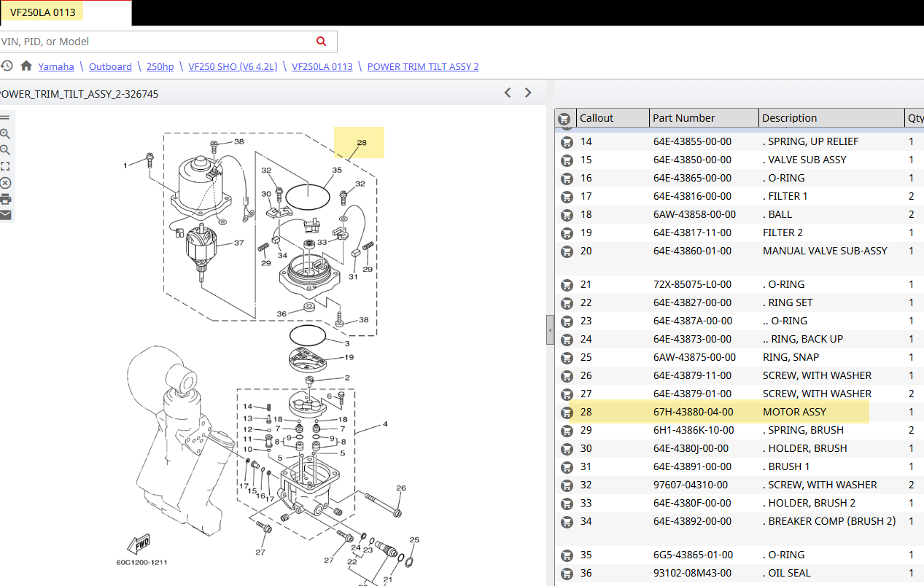
Task: Add FILTER 2 row to cart
Action: tap(567, 233)
